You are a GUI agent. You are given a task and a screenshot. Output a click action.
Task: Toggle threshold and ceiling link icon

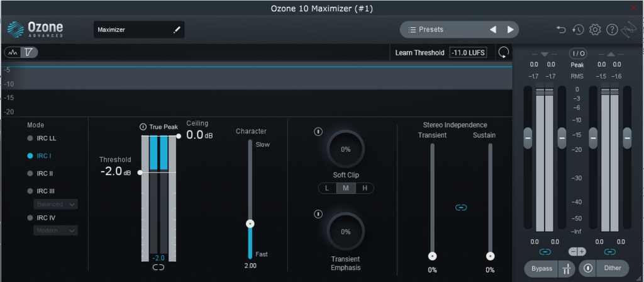(158, 267)
